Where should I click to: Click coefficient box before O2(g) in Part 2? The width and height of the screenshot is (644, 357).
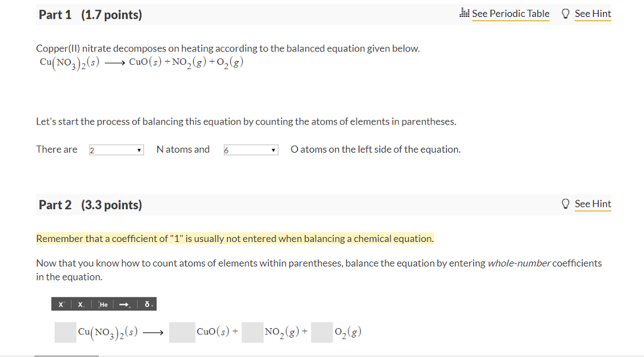322,332
